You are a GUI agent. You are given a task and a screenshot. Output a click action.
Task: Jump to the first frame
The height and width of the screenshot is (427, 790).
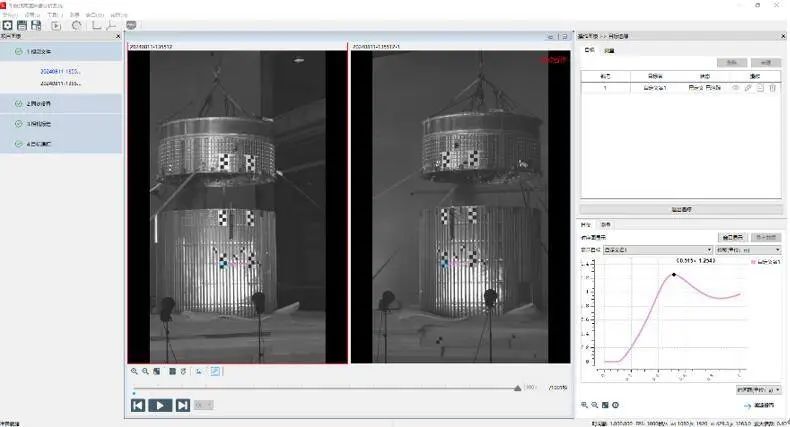click(x=138, y=405)
